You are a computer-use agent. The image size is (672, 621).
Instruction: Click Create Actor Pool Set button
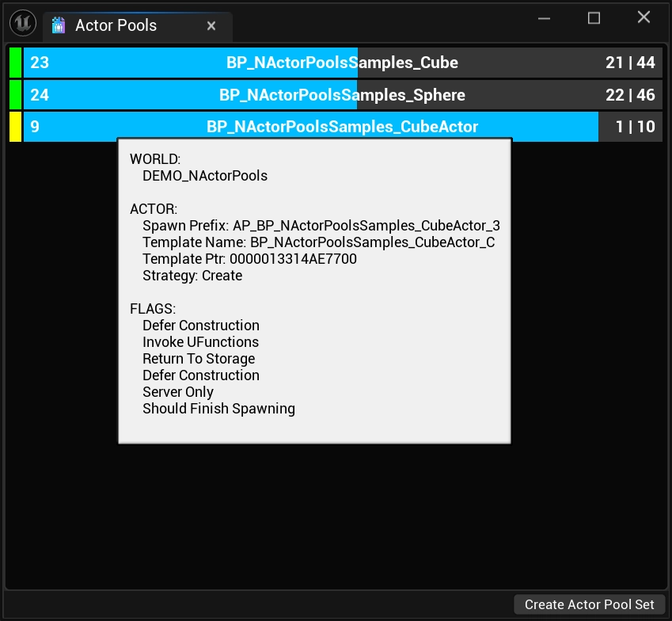click(x=590, y=604)
